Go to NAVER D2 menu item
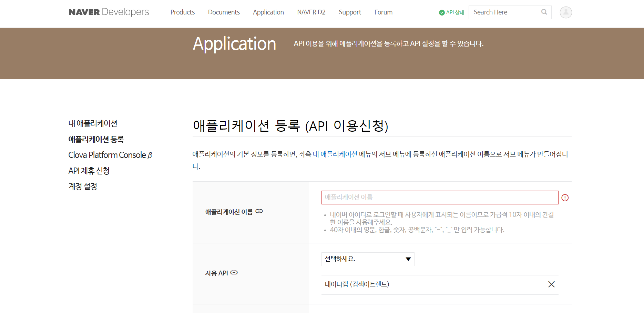This screenshot has height=313, width=644. coord(311,12)
